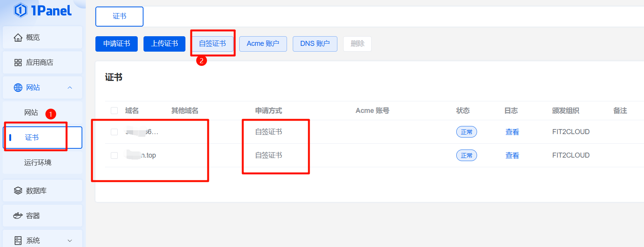644x247 pixels.
Task: Click the globe icon beside 网站
Action: [x=18, y=87]
